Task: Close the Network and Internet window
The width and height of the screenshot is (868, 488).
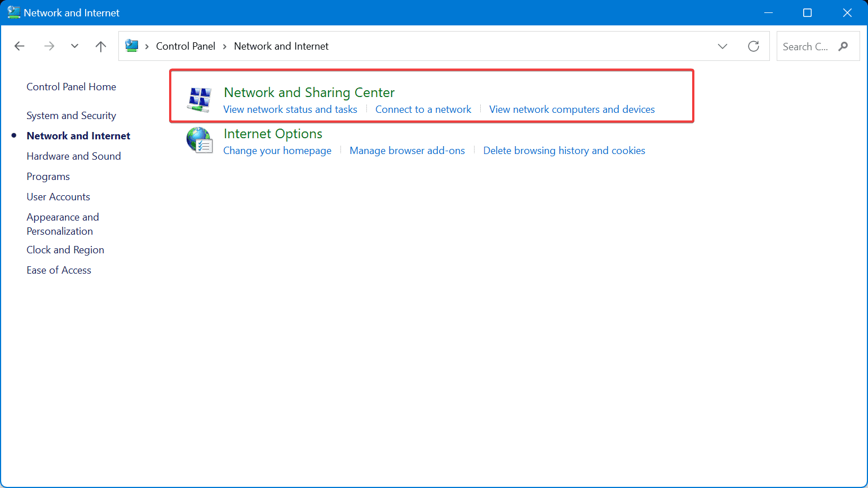Action: [847, 12]
